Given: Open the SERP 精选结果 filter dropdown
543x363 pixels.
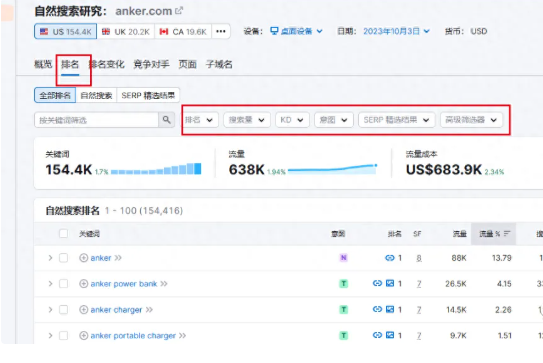Looking at the screenshot, I should click(x=397, y=120).
